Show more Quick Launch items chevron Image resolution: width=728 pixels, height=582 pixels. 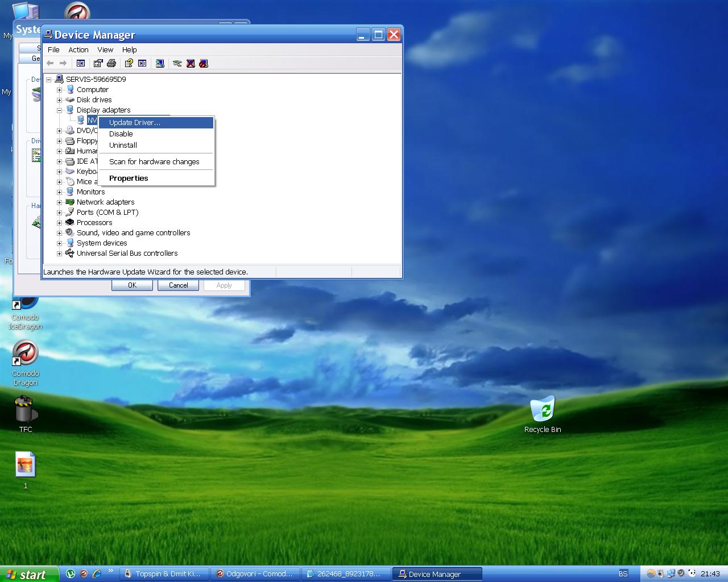click(110, 571)
